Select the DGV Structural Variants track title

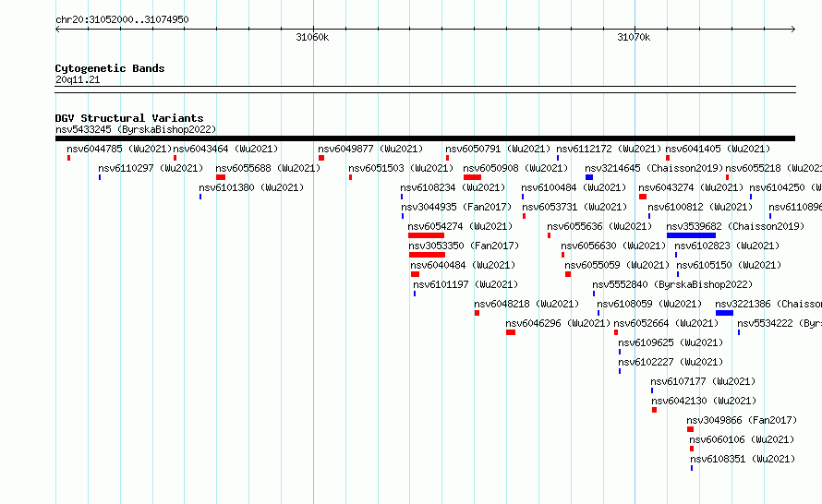pos(129,118)
